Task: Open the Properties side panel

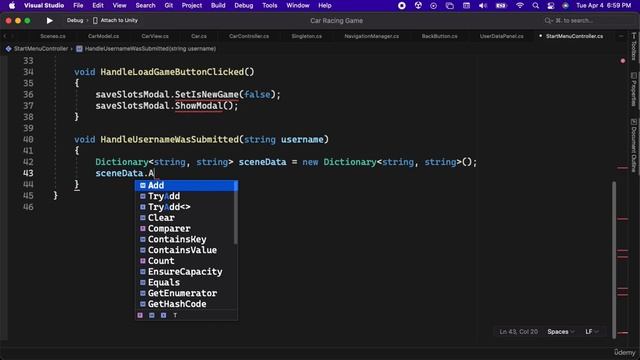Action: tap(633, 89)
